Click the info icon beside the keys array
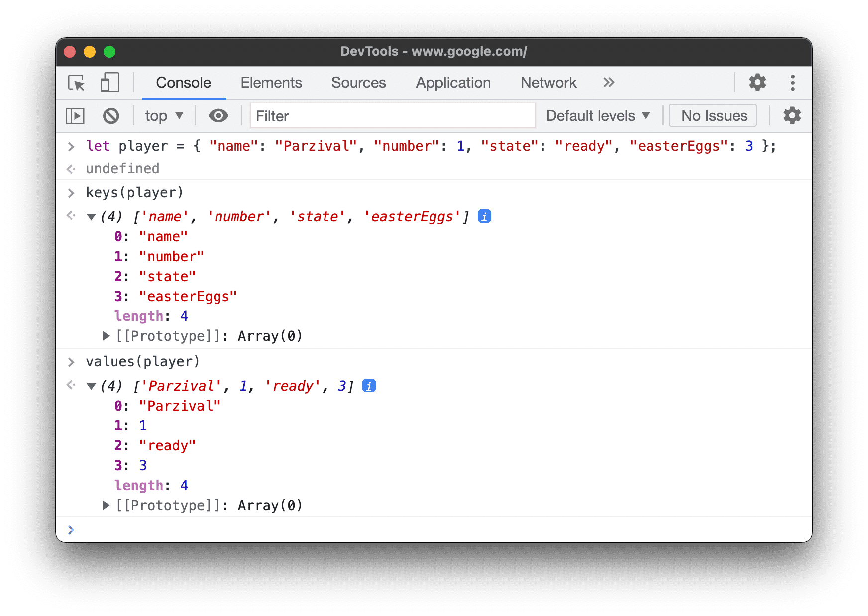The image size is (868, 616). (483, 216)
